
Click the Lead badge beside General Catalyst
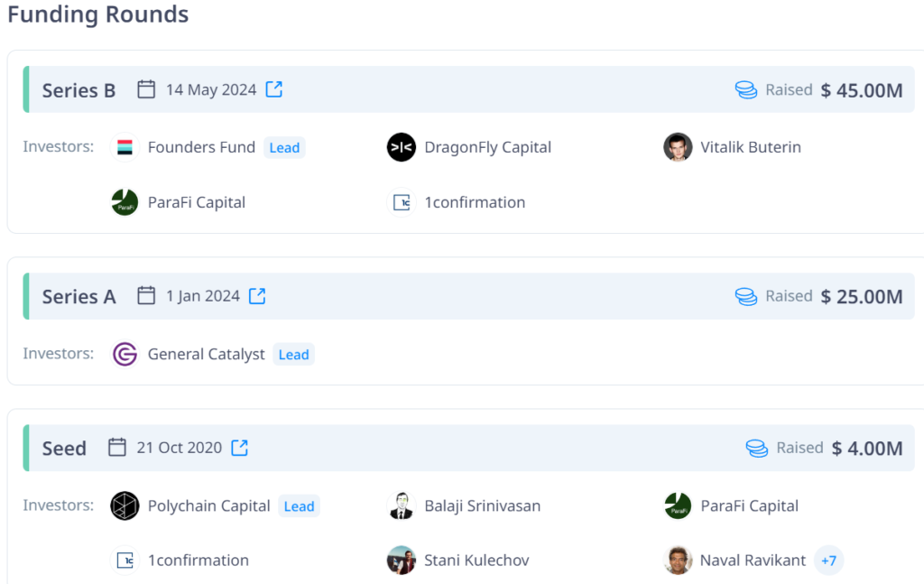coord(293,354)
